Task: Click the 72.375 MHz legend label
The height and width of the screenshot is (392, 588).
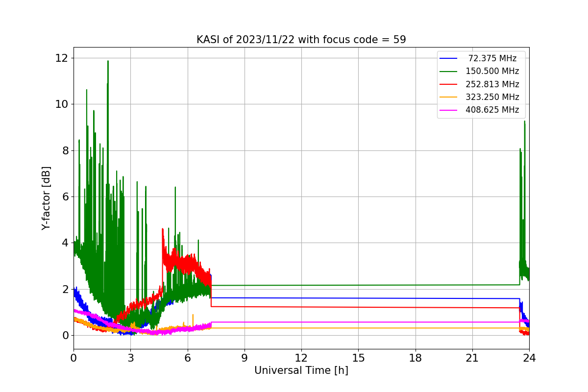Action: coord(492,58)
